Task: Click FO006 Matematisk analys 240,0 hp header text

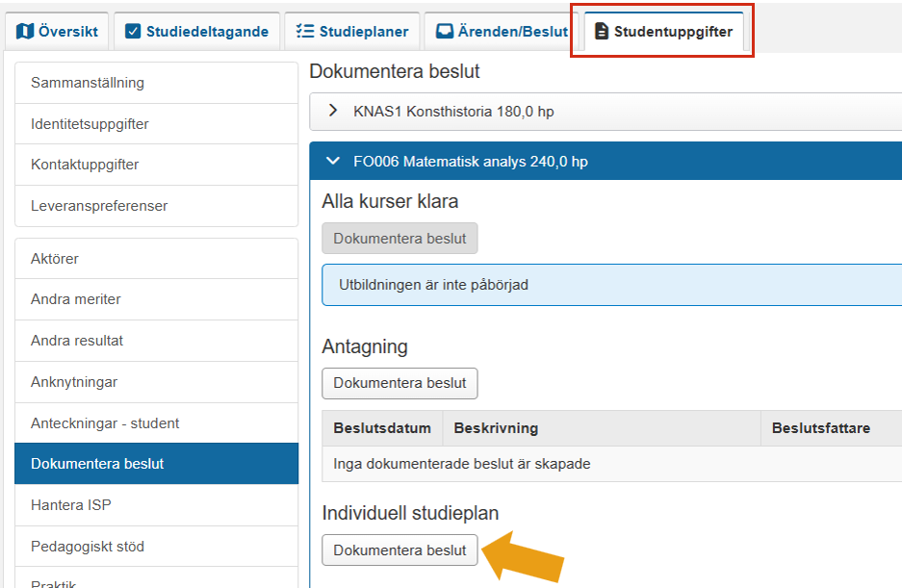Action: [x=471, y=162]
